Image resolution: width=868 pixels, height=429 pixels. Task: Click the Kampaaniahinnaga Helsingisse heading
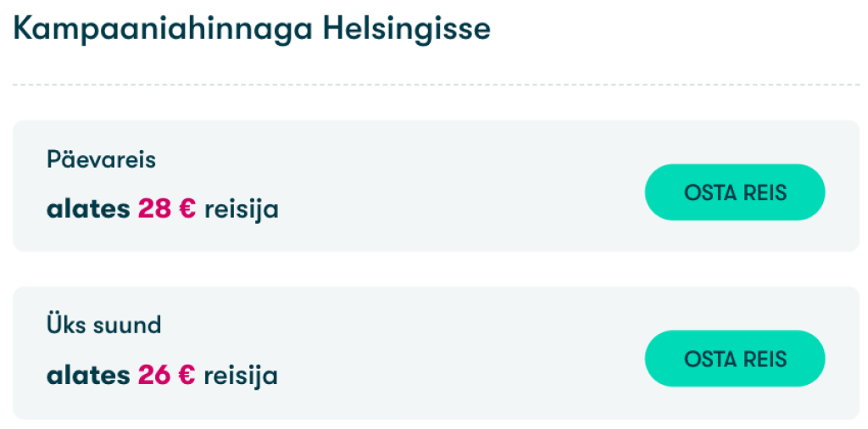point(252,30)
